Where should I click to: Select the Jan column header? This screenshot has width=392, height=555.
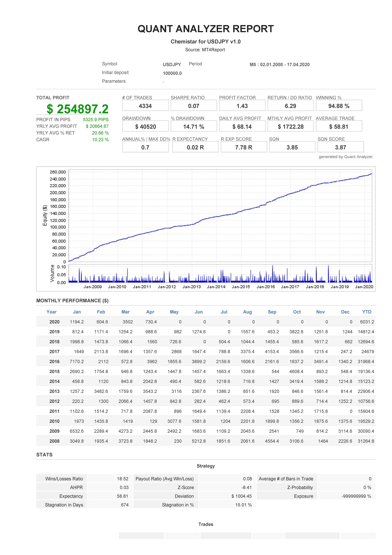tap(77, 312)
